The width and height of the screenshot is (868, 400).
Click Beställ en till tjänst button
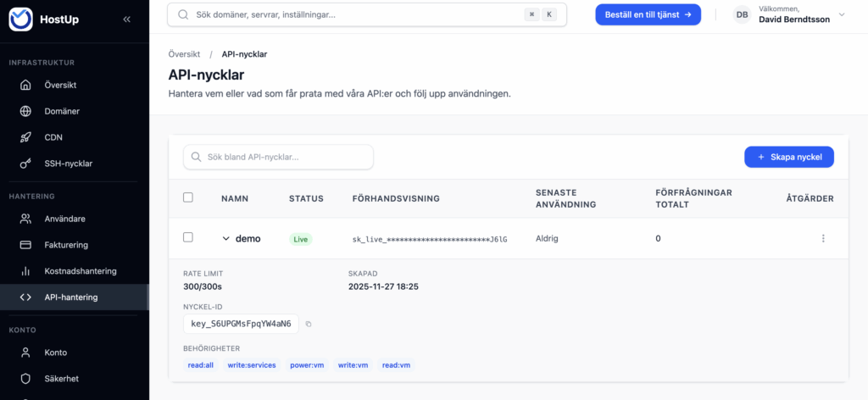click(648, 14)
